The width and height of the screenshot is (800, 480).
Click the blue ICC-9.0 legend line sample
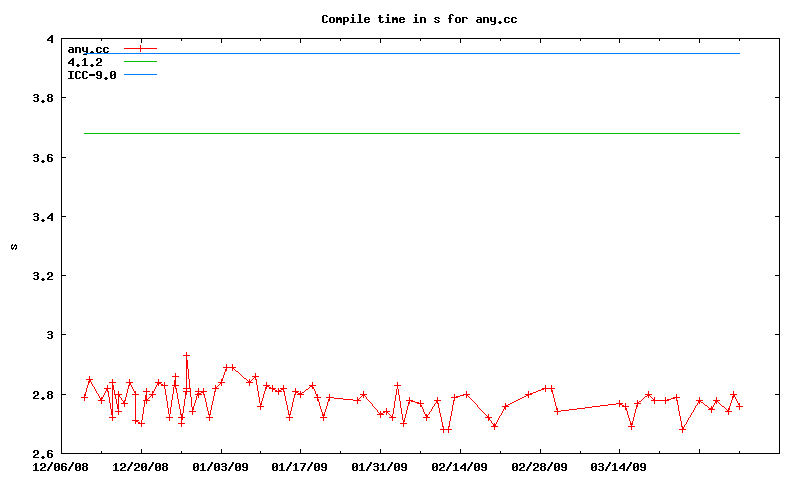[x=141, y=75]
